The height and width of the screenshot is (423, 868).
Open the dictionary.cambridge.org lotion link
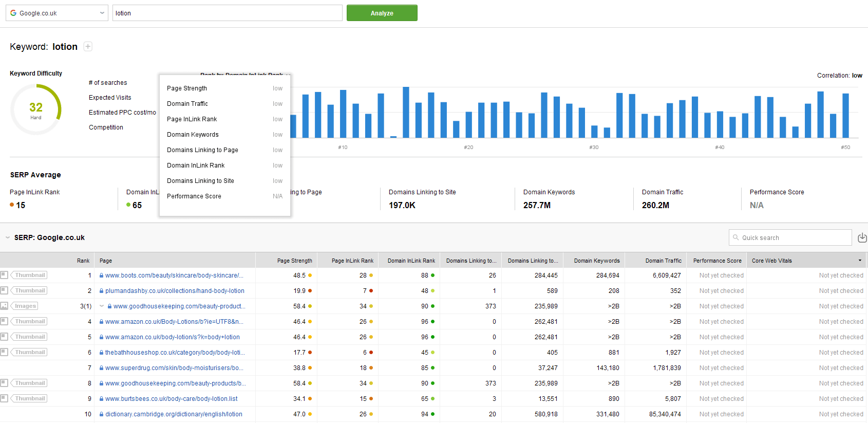coord(174,414)
